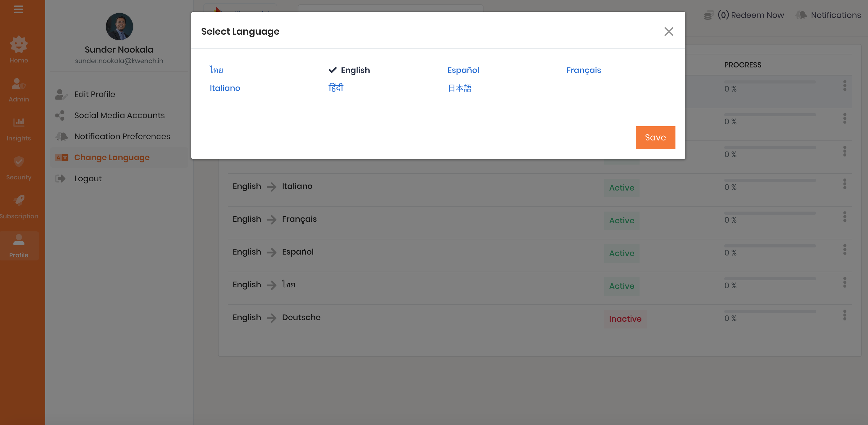Choose Español in language dialog
868x425 pixels.
[463, 70]
